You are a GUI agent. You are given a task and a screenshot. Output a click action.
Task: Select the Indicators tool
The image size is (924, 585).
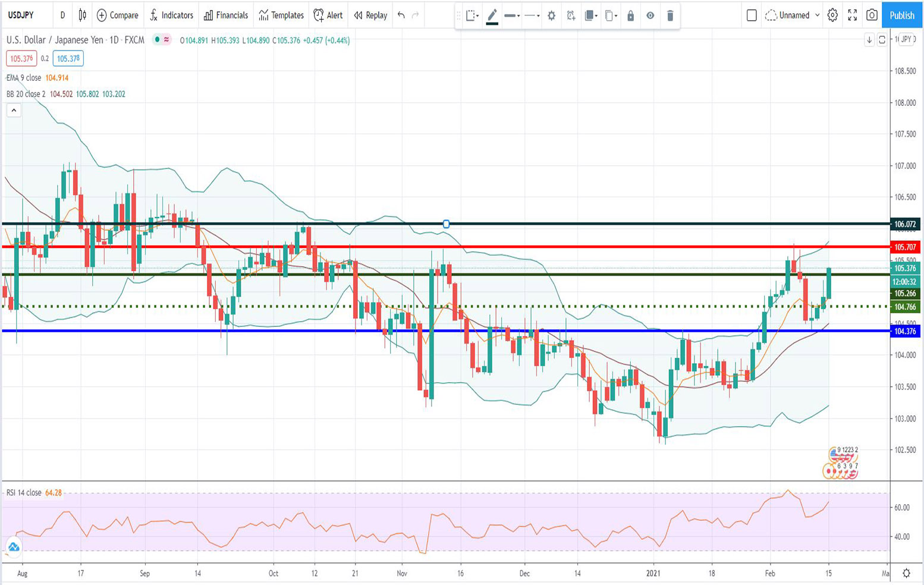172,15
